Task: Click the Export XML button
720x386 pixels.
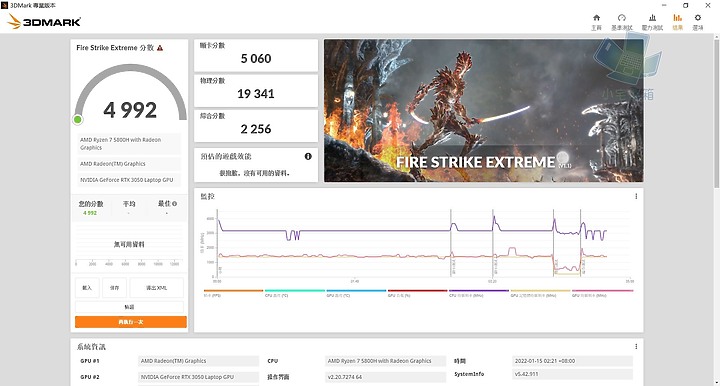Action: point(157,288)
